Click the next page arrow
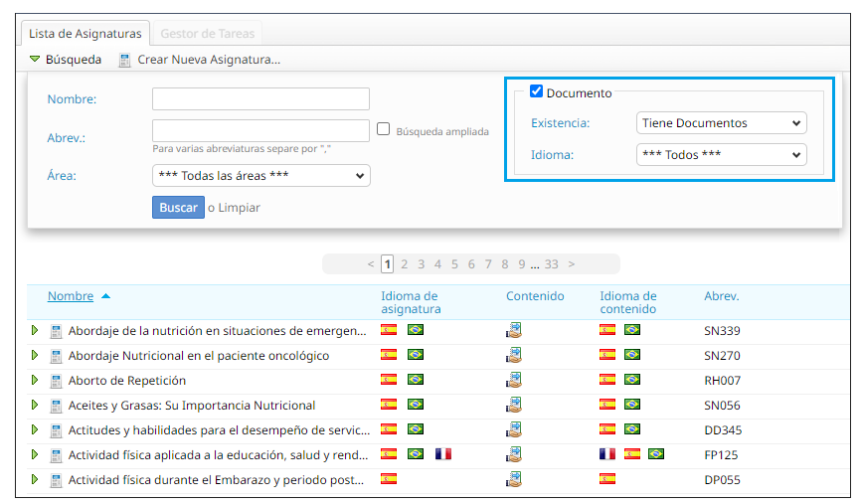The width and height of the screenshot is (860, 504). [x=572, y=264]
